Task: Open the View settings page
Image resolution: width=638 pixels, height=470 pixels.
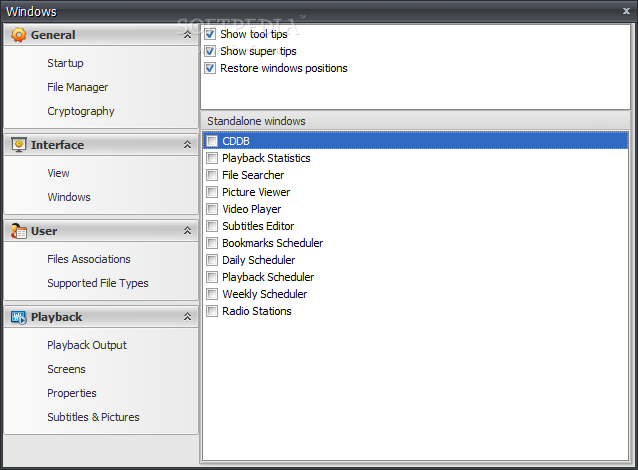Action: (x=58, y=173)
